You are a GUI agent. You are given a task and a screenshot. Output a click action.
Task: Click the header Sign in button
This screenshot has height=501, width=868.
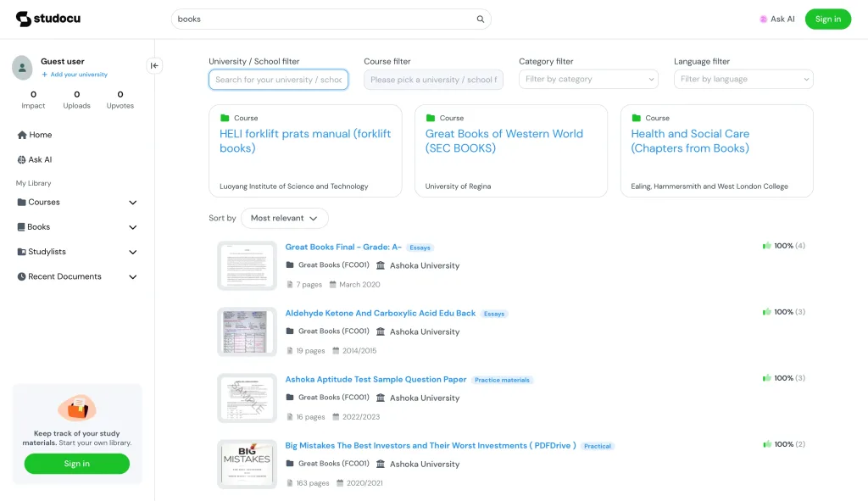click(x=827, y=19)
